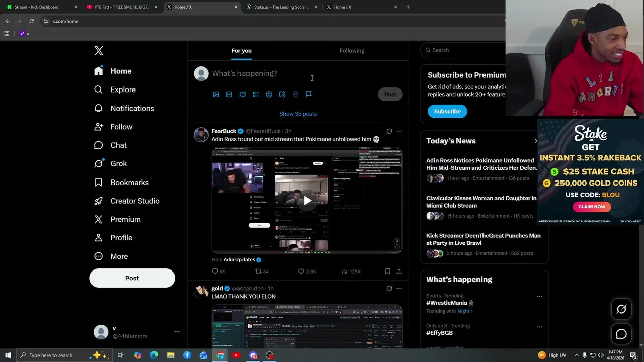Click the blue Subscribe button
Image resolution: width=644 pixels, height=362 pixels.
[447, 111]
